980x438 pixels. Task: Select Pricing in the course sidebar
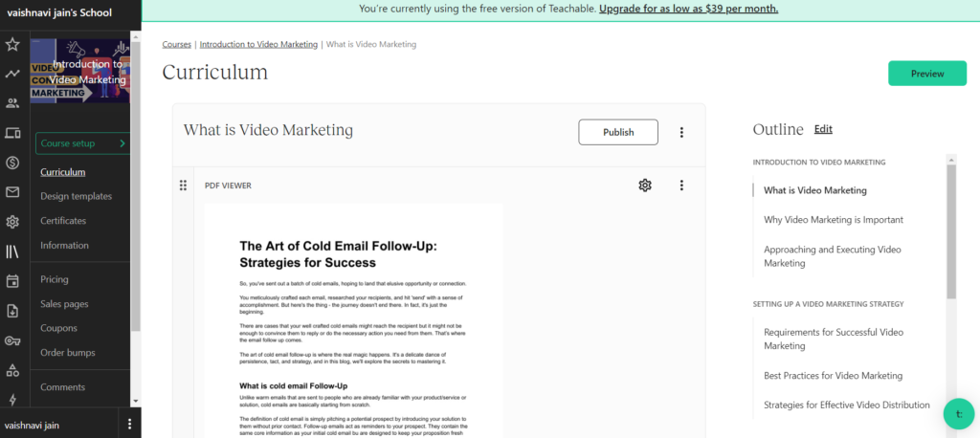point(54,279)
